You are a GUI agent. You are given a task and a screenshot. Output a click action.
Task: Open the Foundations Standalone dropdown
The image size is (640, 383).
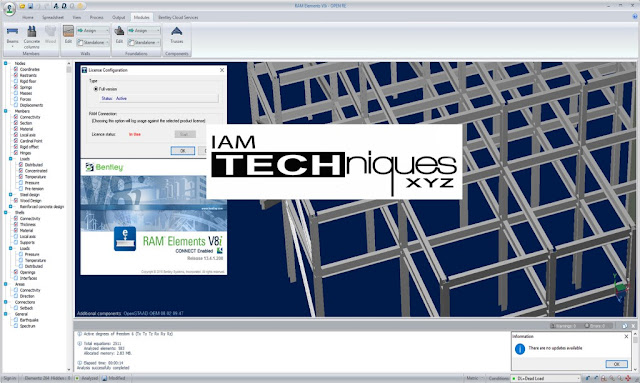(x=144, y=42)
